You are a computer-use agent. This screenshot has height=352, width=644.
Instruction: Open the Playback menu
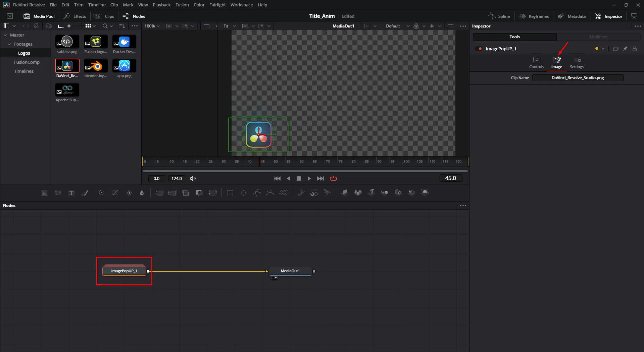pyautogui.click(x=161, y=5)
